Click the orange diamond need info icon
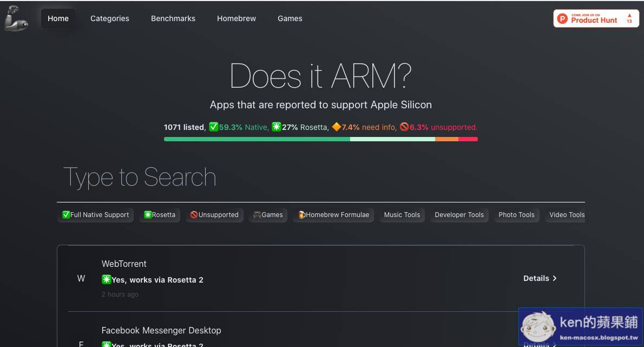Screen dimensions: 644x347 [337, 127]
